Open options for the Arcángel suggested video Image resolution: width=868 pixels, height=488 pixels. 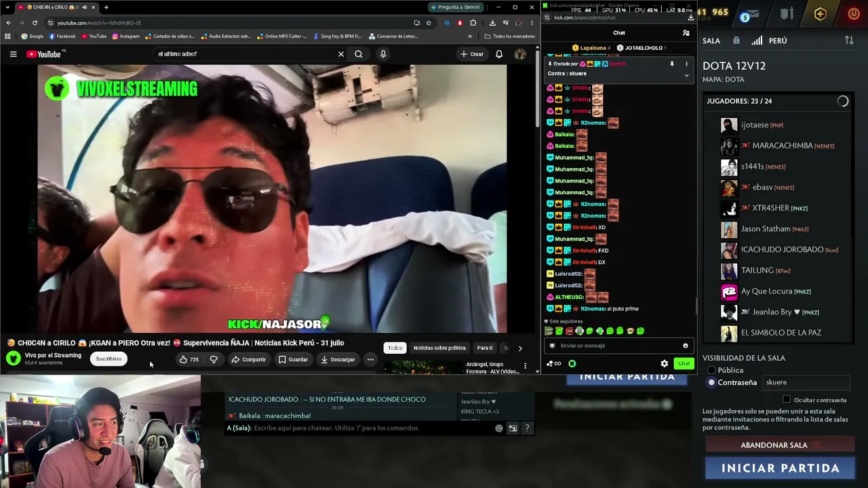pos(525,366)
